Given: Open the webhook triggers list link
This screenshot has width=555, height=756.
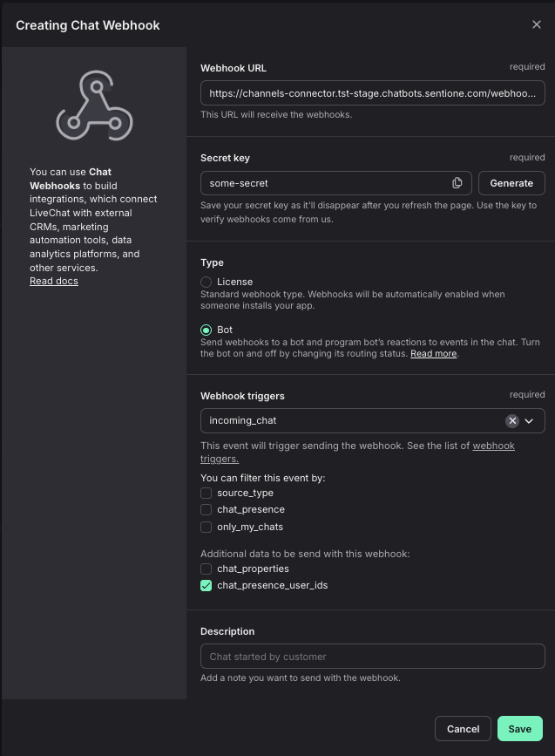Looking at the screenshot, I should 493,446.
